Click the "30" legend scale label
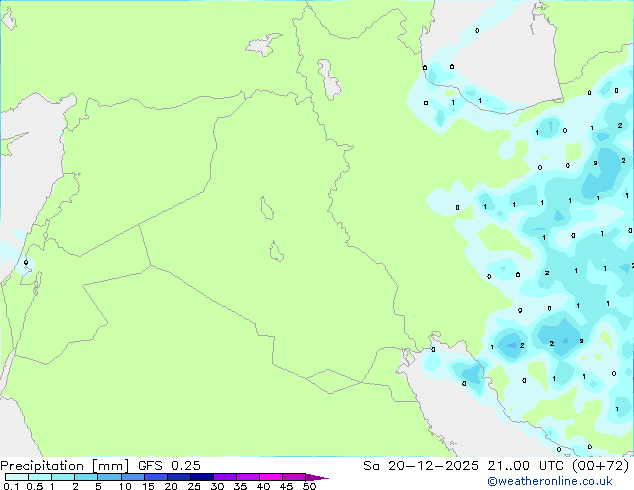This screenshot has width=634, height=490. pyautogui.click(x=217, y=486)
